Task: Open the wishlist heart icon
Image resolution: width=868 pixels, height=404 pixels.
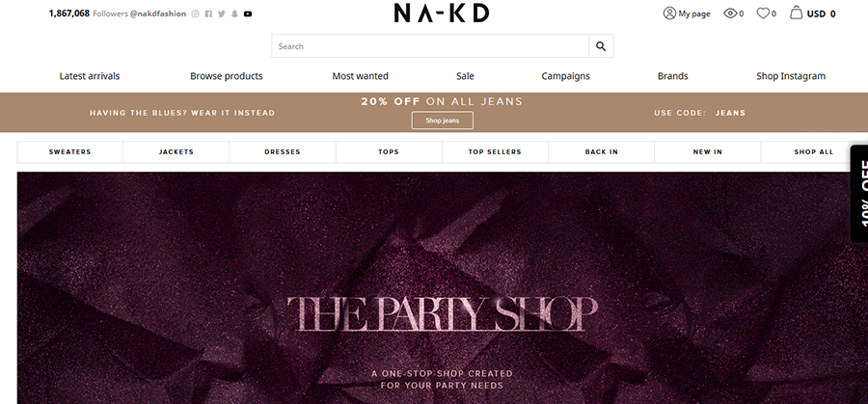Action: 763,13
